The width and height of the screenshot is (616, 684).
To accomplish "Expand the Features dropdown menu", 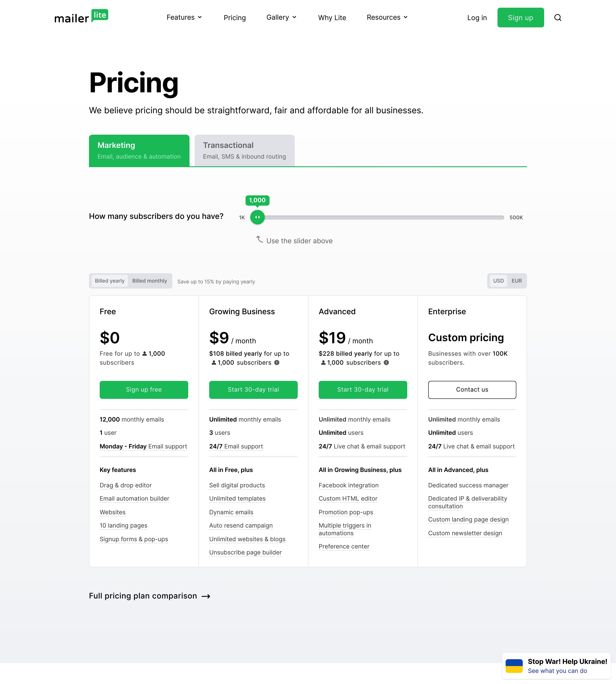I will click(184, 17).
